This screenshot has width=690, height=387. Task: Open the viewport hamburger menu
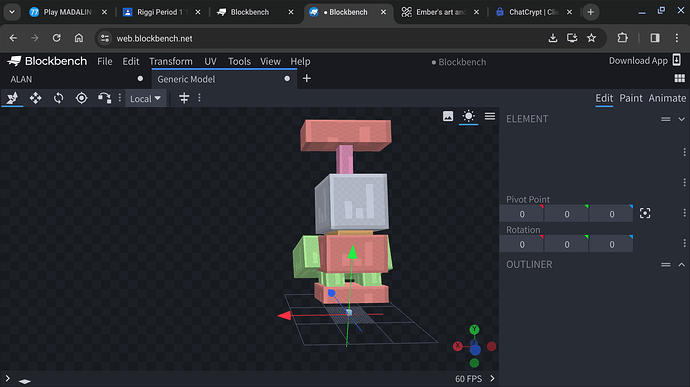490,116
